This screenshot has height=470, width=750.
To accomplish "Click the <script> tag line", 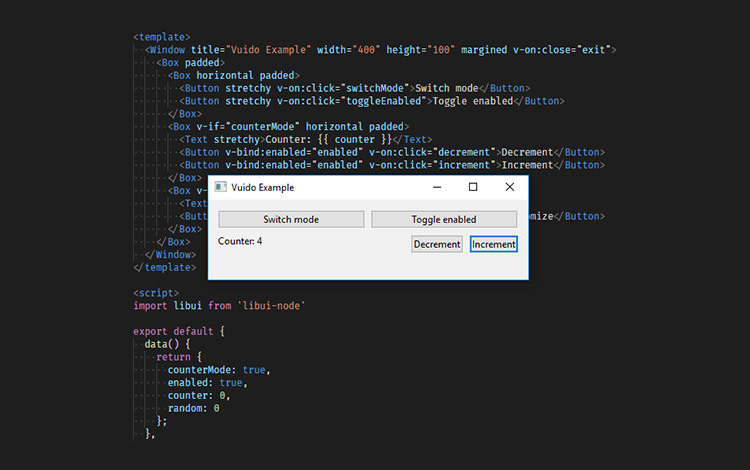I will point(156,292).
